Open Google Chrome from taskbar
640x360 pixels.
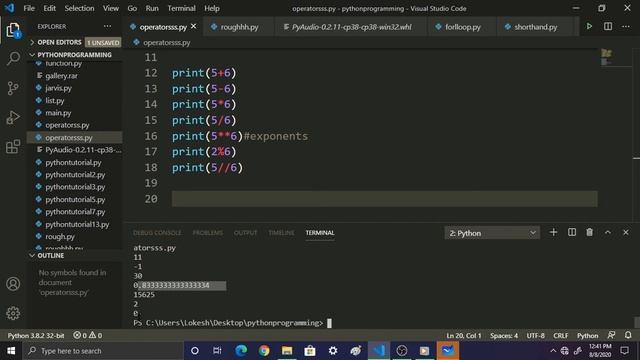[x=264, y=351]
